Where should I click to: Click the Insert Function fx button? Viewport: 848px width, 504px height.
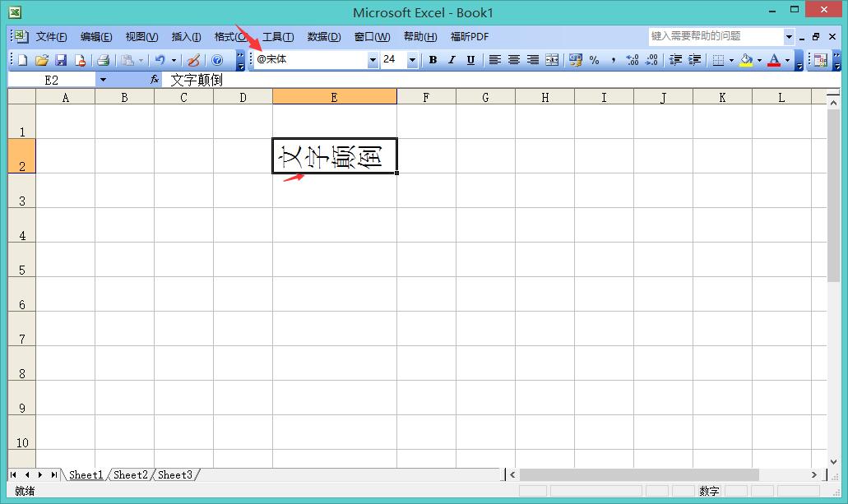point(155,80)
